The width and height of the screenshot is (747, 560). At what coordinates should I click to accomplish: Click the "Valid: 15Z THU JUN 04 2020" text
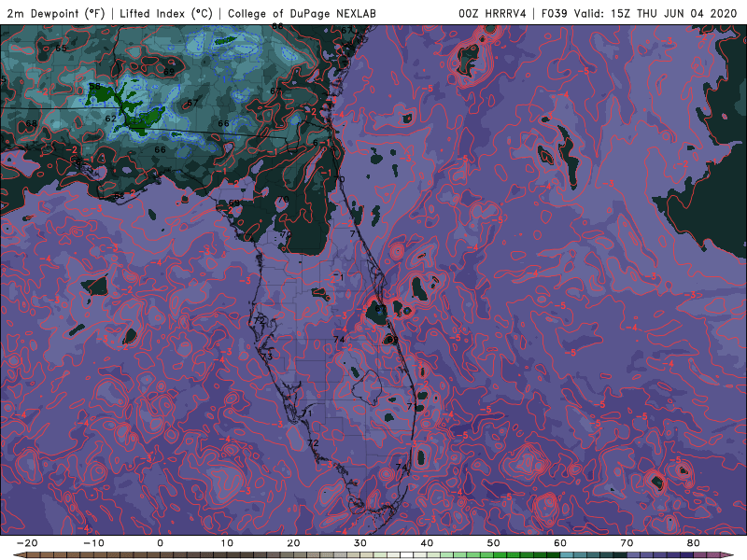pyautogui.click(x=655, y=13)
